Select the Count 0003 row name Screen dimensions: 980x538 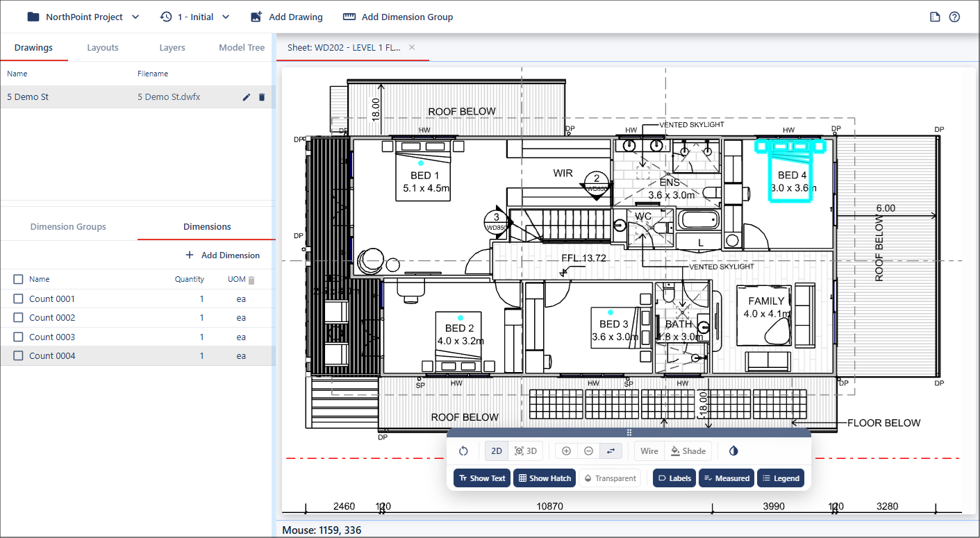coord(52,337)
